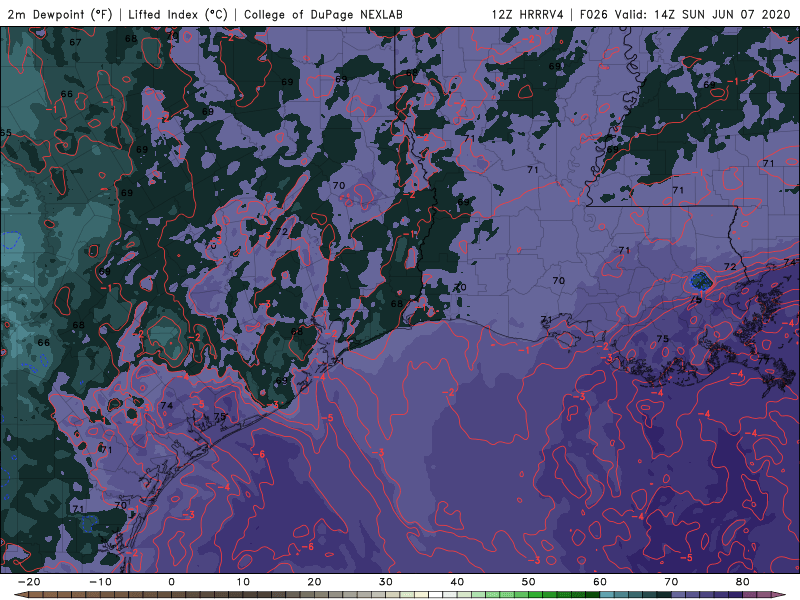Click the '30' color scale label
The image size is (800, 600).
pos(386,582)
